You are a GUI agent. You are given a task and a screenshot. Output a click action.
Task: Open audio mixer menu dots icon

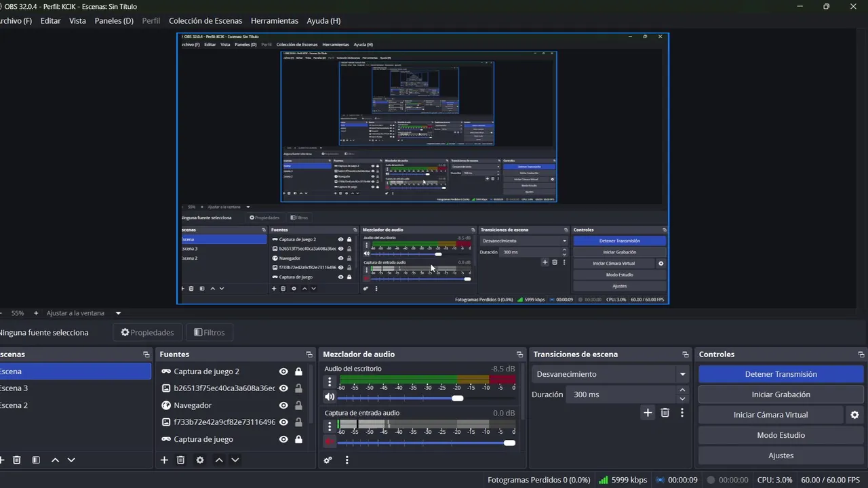point(347,460)
